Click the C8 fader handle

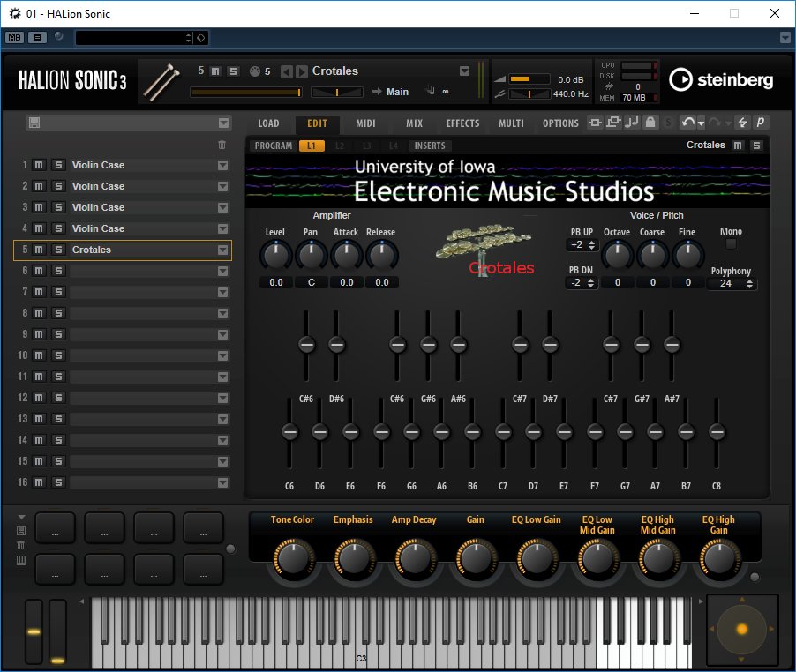717,432
